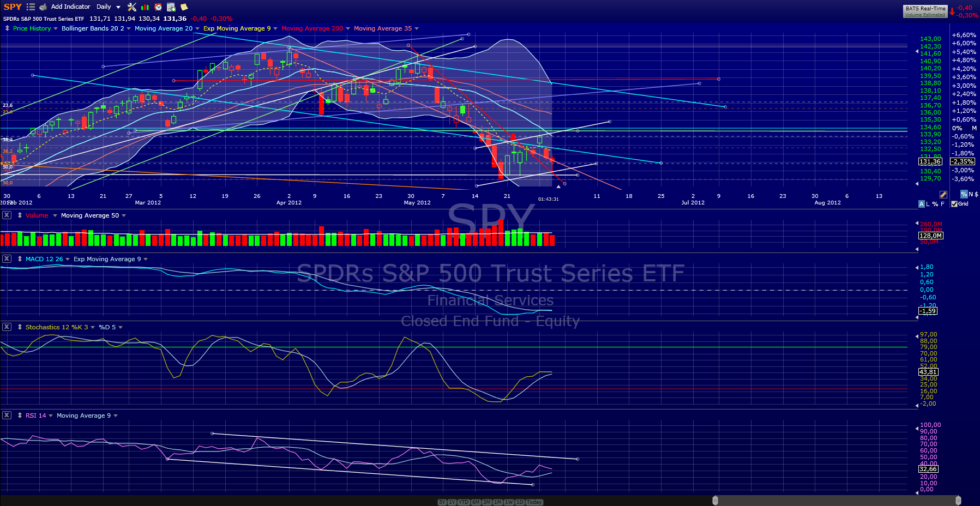Switch price scale to arithmetic (A)

(x=922, y=204)
